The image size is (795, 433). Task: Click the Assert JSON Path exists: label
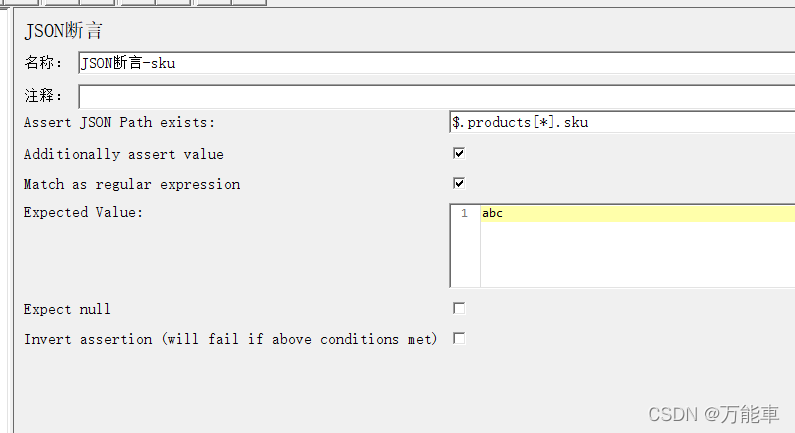coord(120,123)
